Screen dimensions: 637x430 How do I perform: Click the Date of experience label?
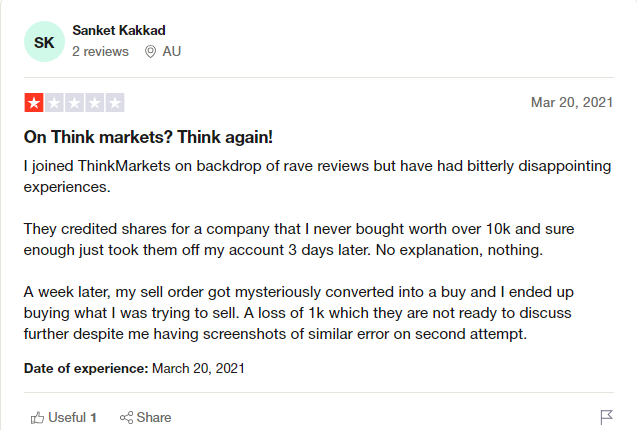[86, 368]
